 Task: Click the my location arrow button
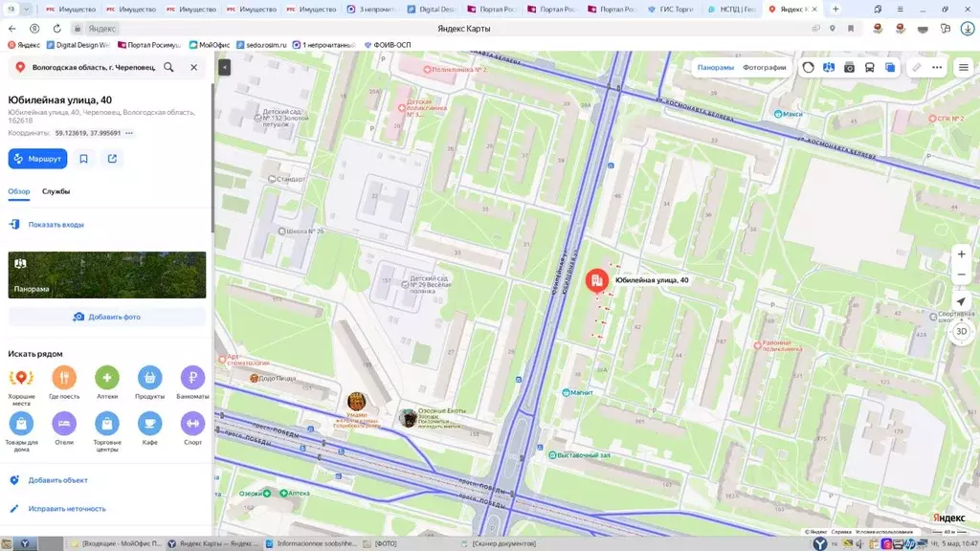click(961, 302)
